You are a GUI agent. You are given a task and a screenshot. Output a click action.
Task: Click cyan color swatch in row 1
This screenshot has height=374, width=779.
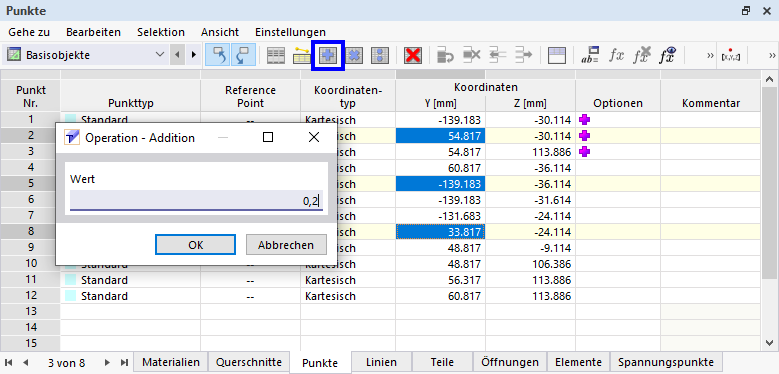click(x=70, y=118)
